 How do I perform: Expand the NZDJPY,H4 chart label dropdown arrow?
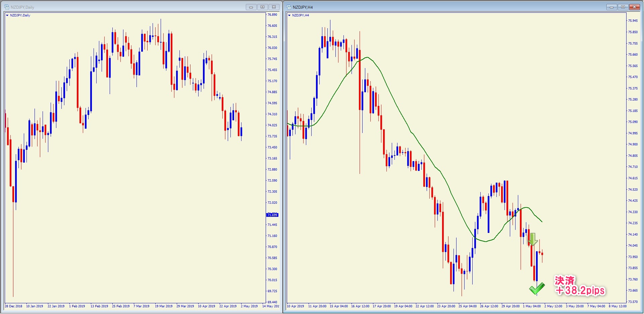tap(289, 15)
